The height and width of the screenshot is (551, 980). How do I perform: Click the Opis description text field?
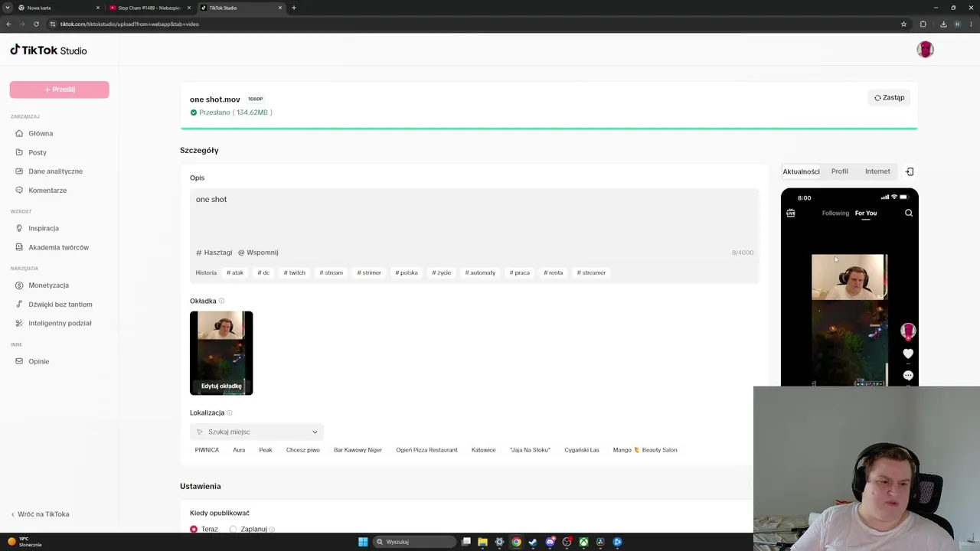click(x=475, y=217)
